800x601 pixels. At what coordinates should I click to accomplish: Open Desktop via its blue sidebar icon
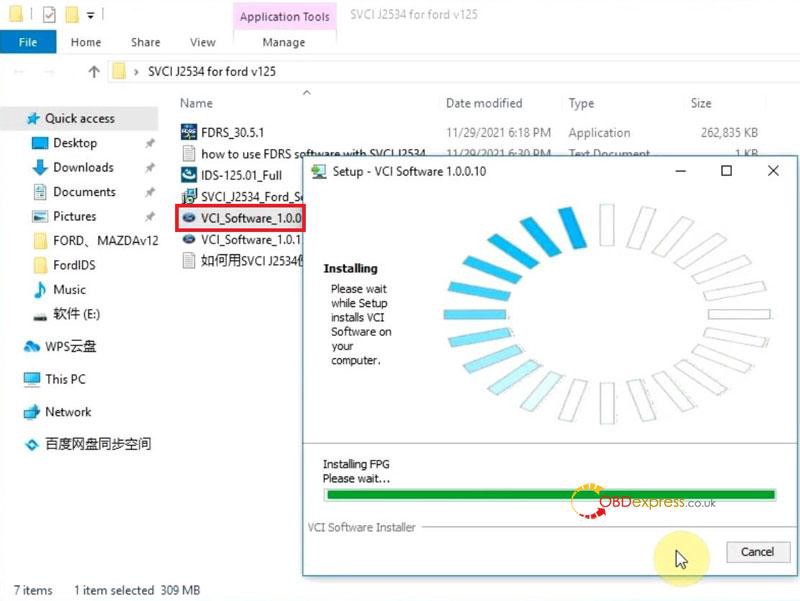[x=40, y=143]
